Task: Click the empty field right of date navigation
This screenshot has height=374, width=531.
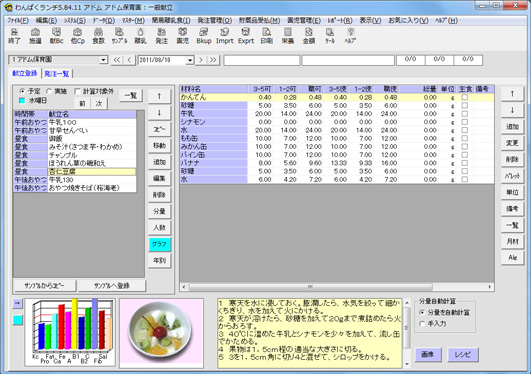Action: pyautogui.click(x=262, y=60)
